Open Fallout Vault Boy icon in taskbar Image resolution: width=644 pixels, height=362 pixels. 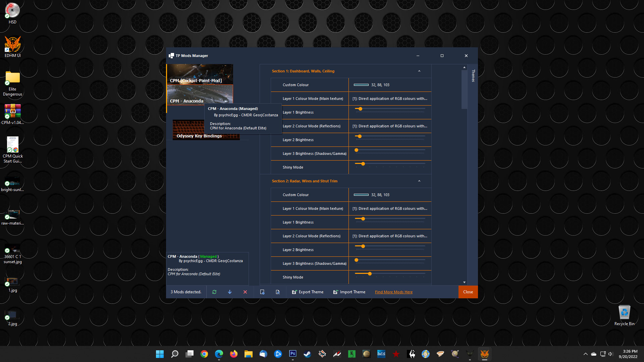[x=426, y=354]
